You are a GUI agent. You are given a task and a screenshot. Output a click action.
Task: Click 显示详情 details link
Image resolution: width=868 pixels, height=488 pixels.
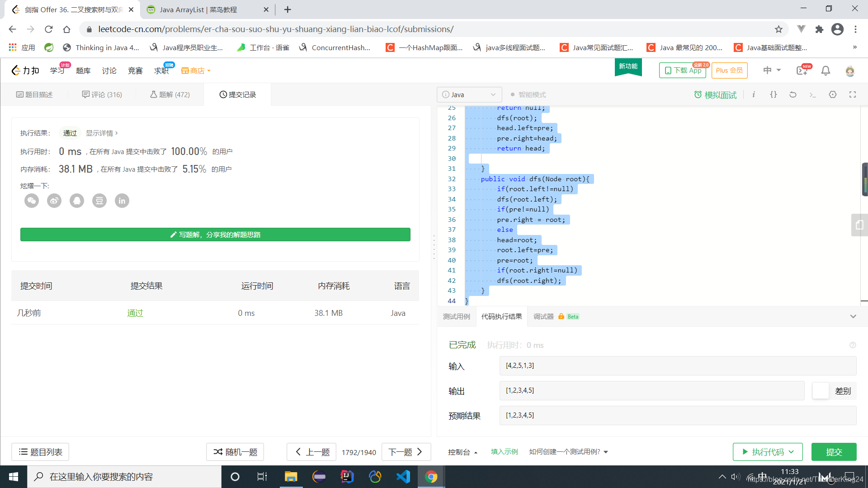tap(102, 133)
